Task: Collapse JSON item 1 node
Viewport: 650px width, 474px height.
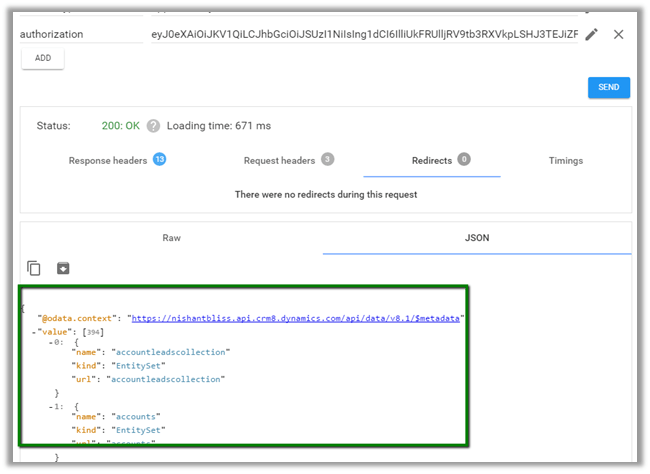Action: [x=51, y=406]
